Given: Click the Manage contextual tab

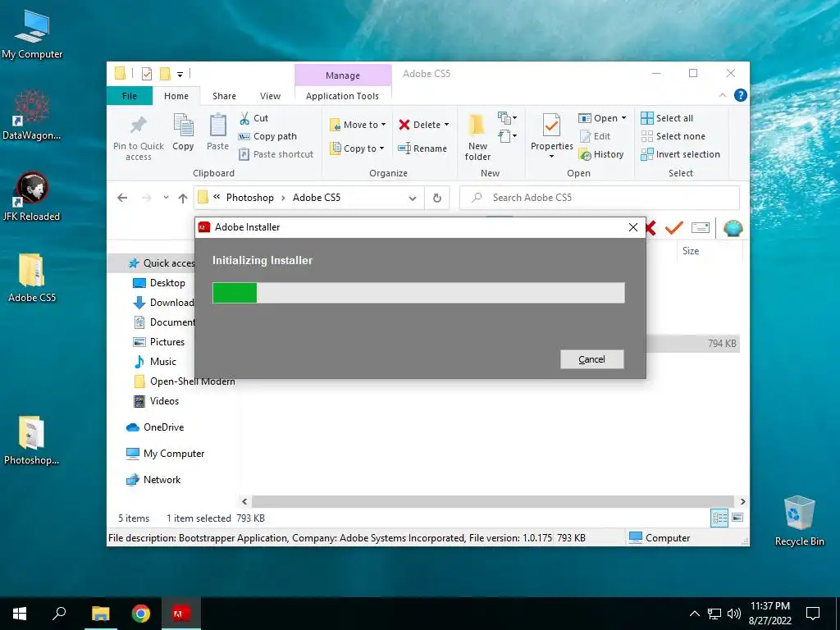Looking at the screenshot, I should pos(343,75).
